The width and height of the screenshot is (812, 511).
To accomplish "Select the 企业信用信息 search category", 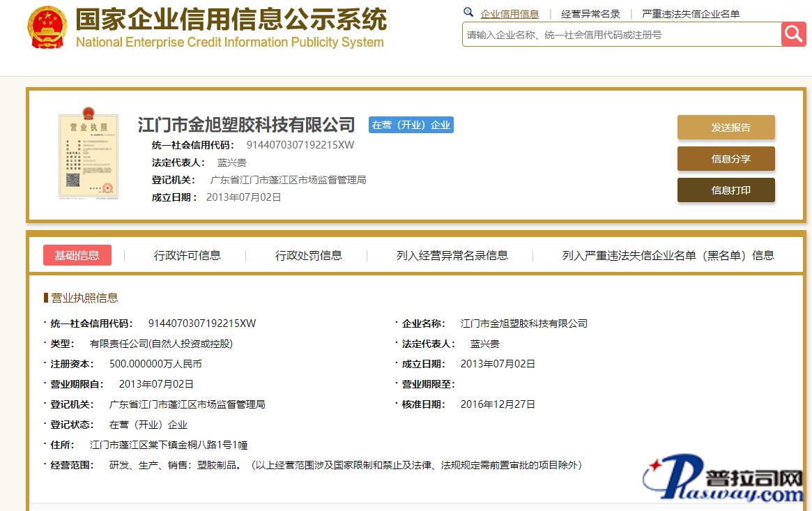I will [510, 14].
